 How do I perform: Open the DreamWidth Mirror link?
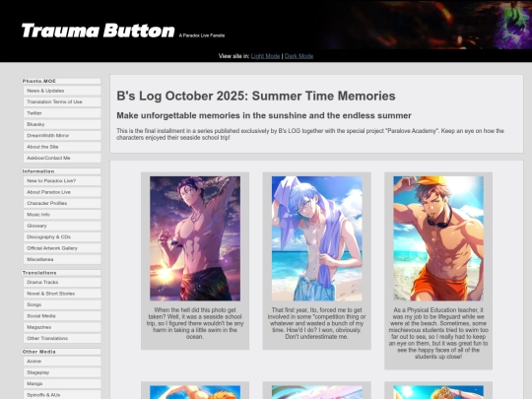[x=62, y=135]
